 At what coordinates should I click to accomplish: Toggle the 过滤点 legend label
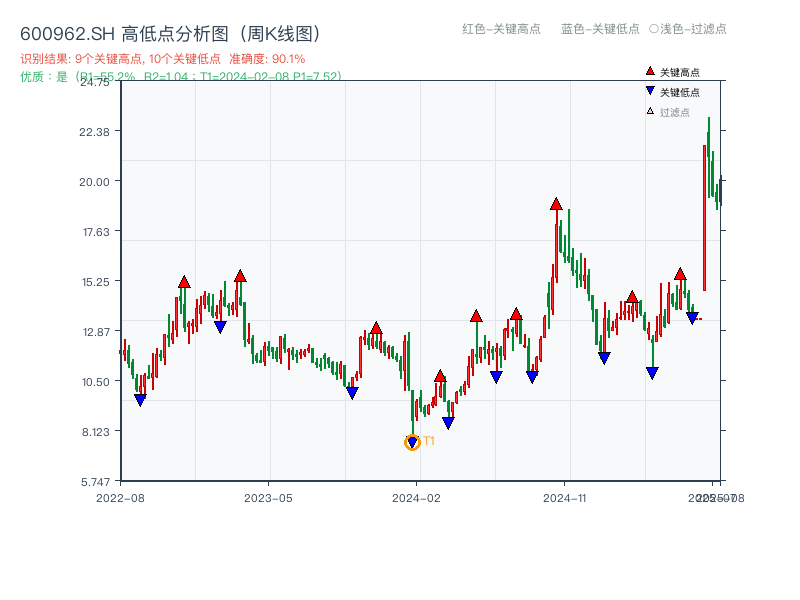click(674, 112)
